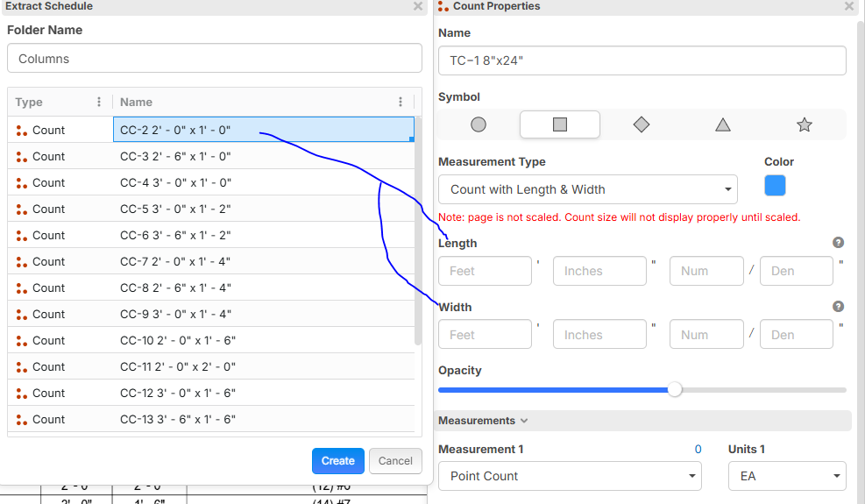Open the Measurement Type dropdown
The image size is (865, 504).
coord(587,189)
